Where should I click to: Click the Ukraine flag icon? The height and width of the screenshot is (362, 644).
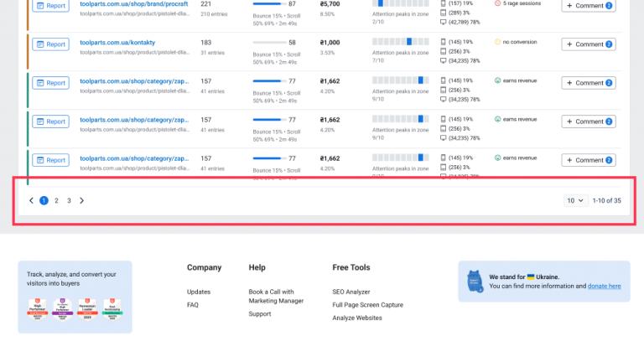(x=531, y=277)
